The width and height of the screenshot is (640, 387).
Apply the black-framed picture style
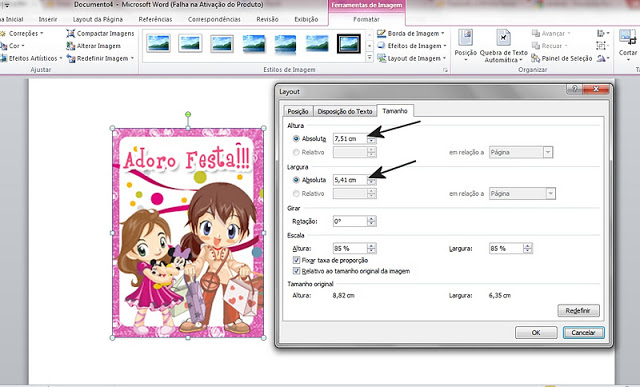coord(349,44)
